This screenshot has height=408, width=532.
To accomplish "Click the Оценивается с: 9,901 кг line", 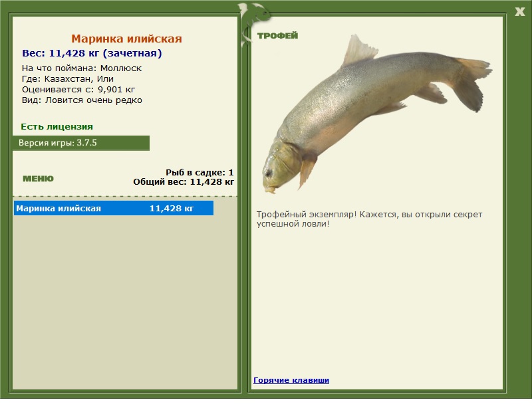I will (78, 90).
